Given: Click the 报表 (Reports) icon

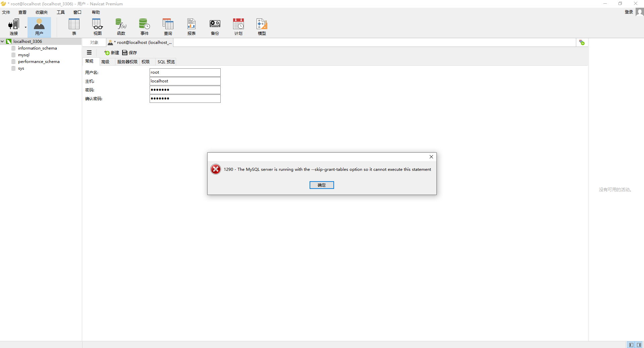Looking at the screenshot, I should 191,27.
